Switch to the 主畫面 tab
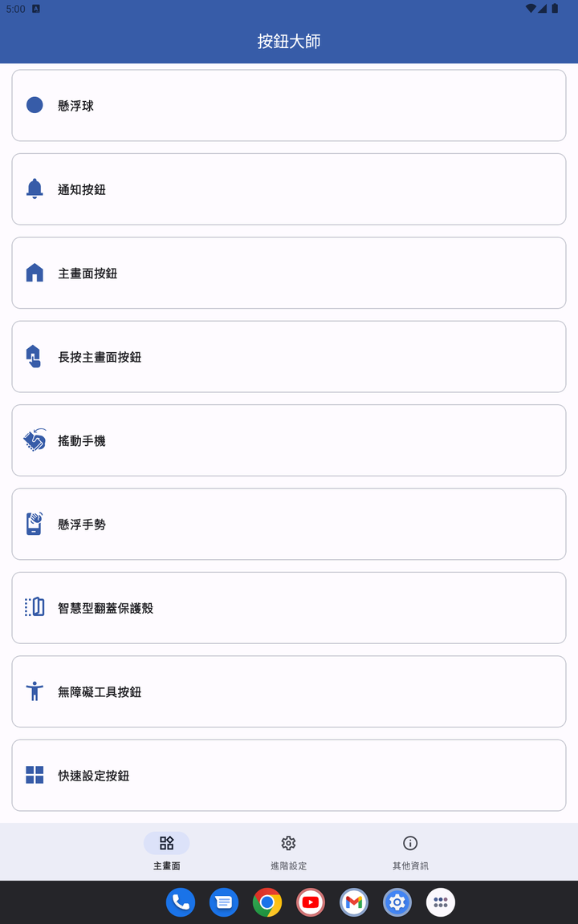 tap(167, 852)
